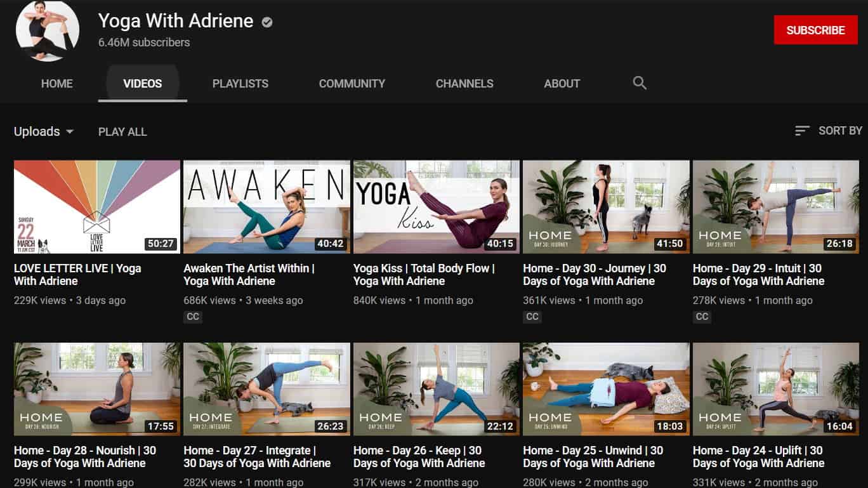Image resolution: width=868 pixels, height=488 pixels.
Task: Click '361K views • 1 month ago' text
Action: tap(582, 301)
